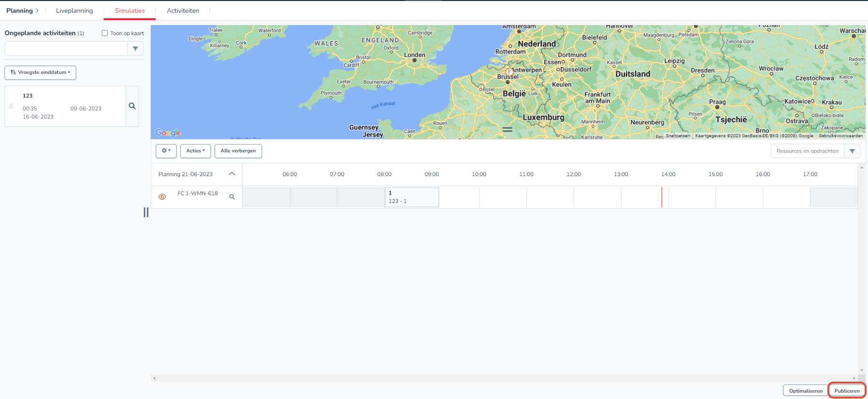Click the 14:00 time header
The image size is (868, 399).
pos(669,174)
